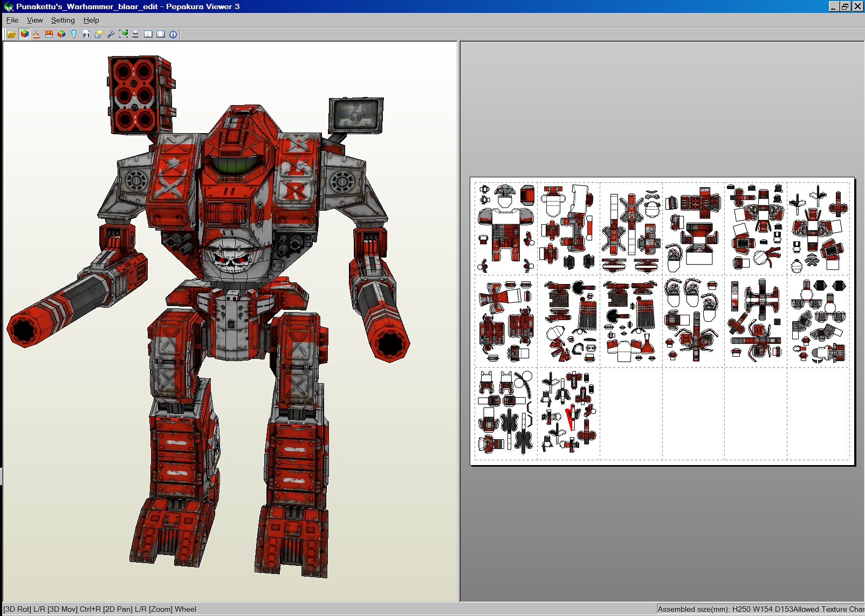Select the first pattern page in middle row
The width and height of the screenshot is (865, 616).
(x=506, y=322)
